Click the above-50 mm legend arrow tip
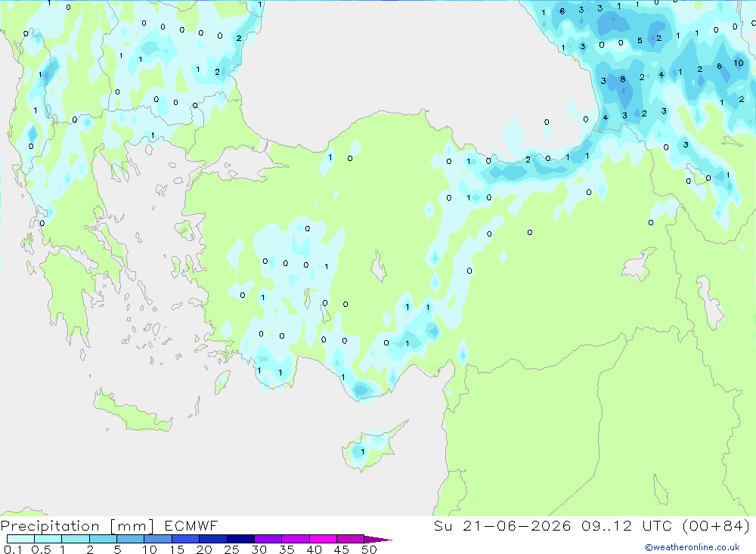Viewport: 756px width, 554px height. [x=378, y=540]
